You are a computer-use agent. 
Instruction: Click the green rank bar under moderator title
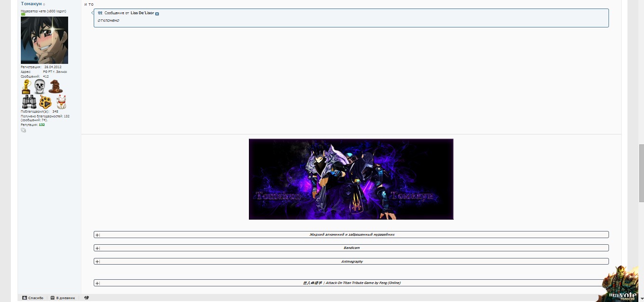pos(23,14)
